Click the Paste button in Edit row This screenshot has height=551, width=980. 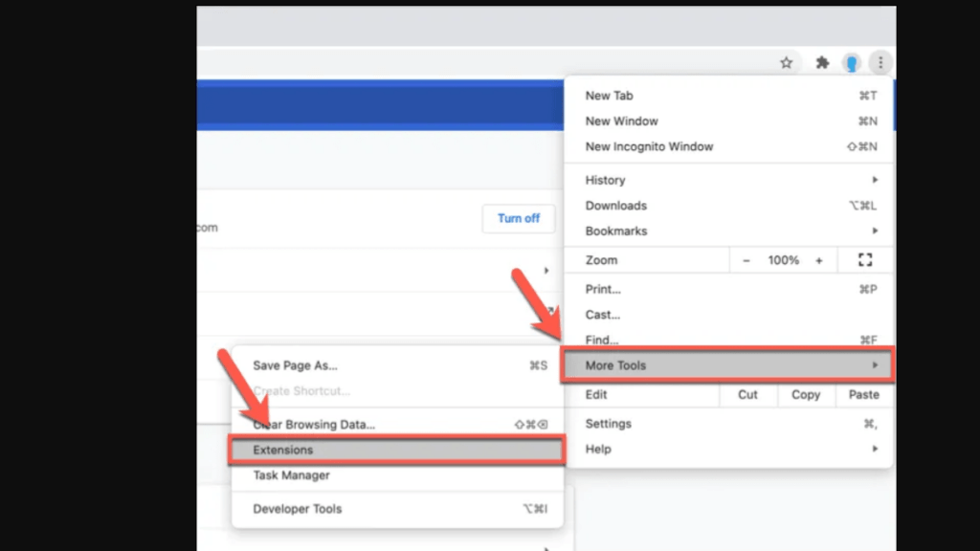(x=863, y=395)
